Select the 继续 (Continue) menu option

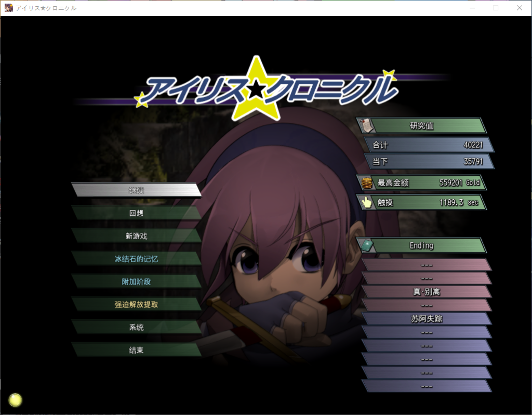pyautogui.click(x=137, y=190)
